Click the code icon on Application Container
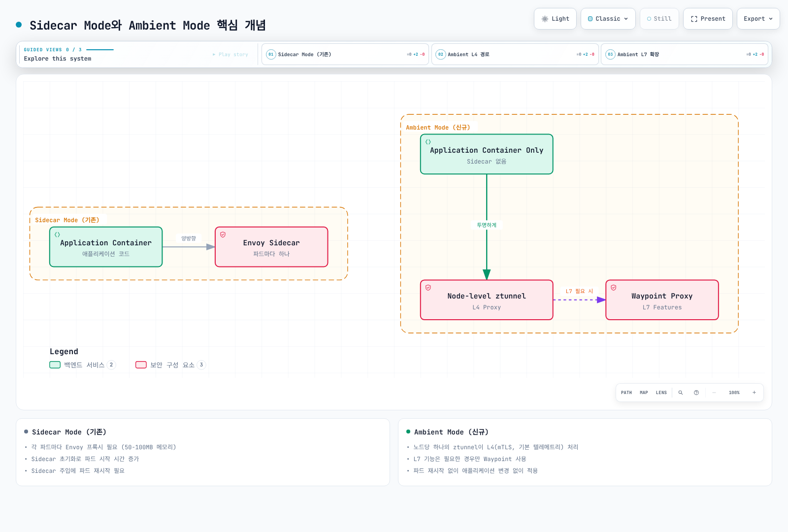 [57, 235]
